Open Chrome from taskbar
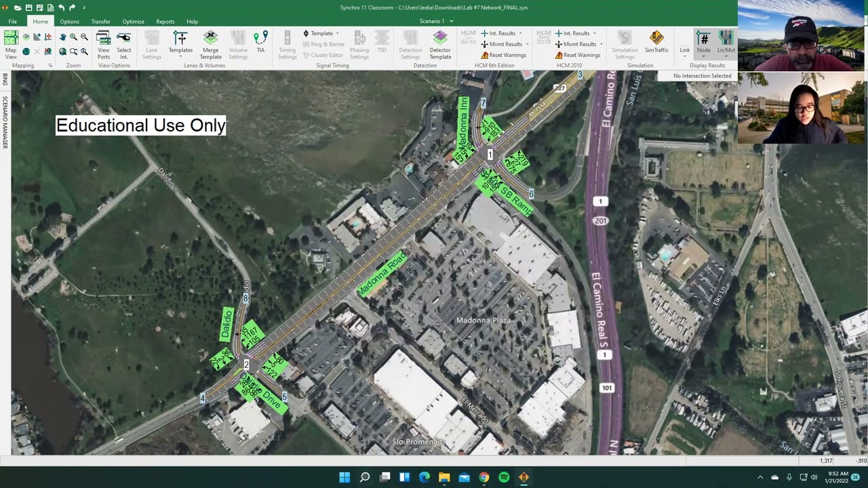 point(484,477)
